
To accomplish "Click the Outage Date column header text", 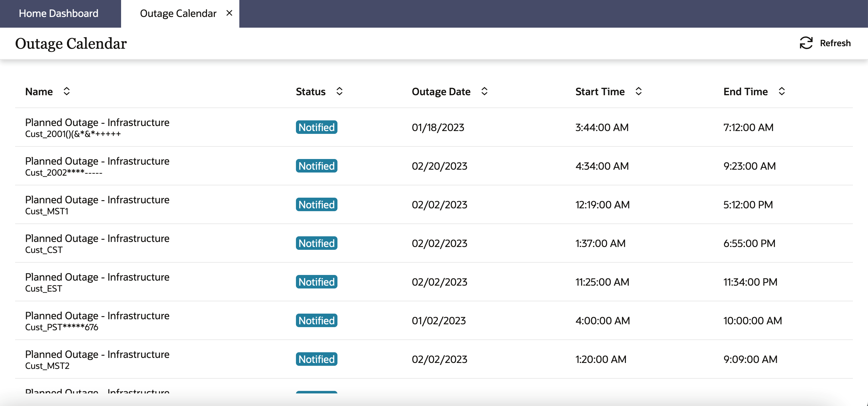I will 441,91.
